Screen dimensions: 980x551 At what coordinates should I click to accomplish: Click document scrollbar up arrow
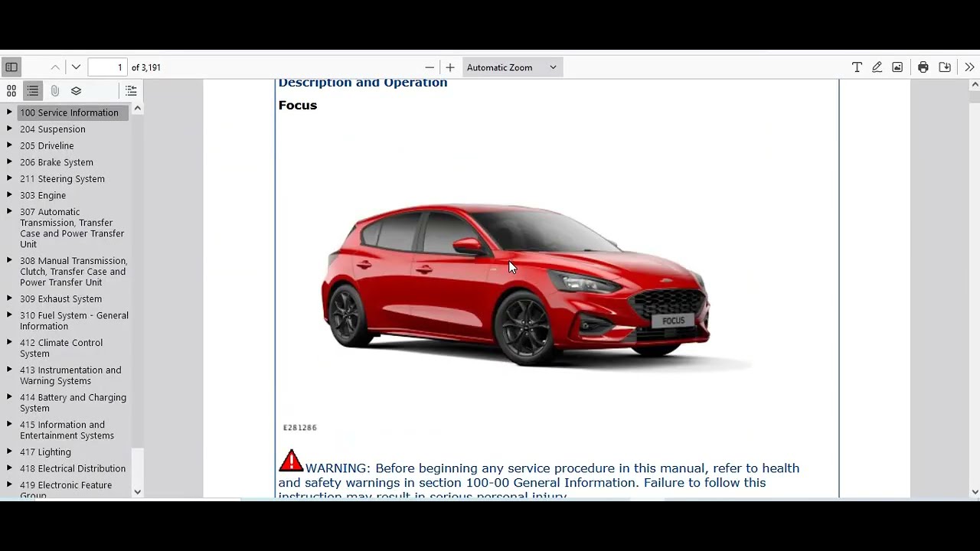coord(975,84)
